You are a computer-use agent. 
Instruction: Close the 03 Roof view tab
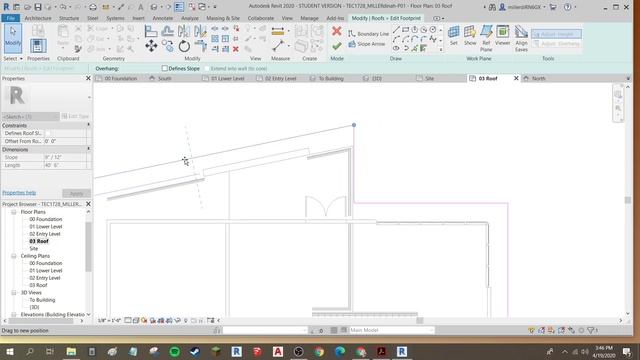click(x=516, y=78)
